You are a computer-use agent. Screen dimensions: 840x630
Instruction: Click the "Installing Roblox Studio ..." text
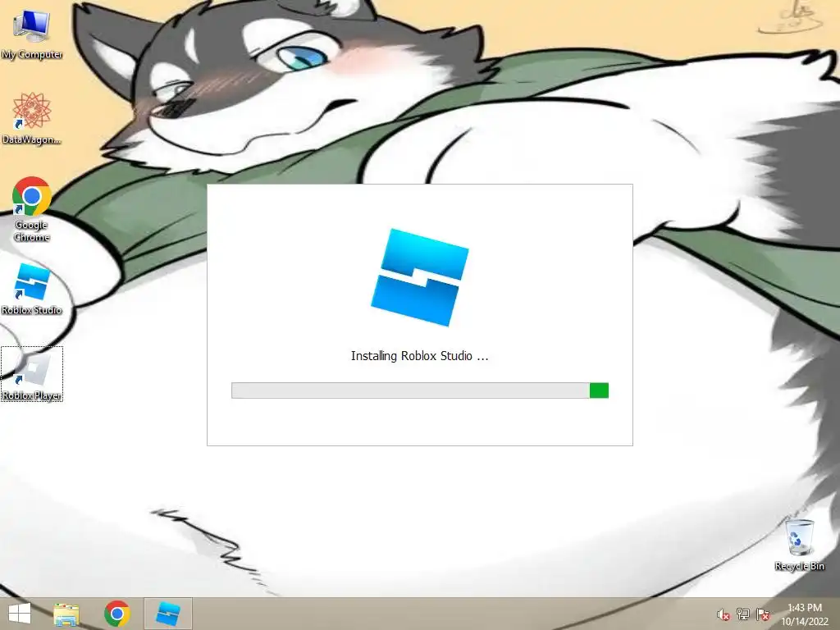(x=419, y=356)
